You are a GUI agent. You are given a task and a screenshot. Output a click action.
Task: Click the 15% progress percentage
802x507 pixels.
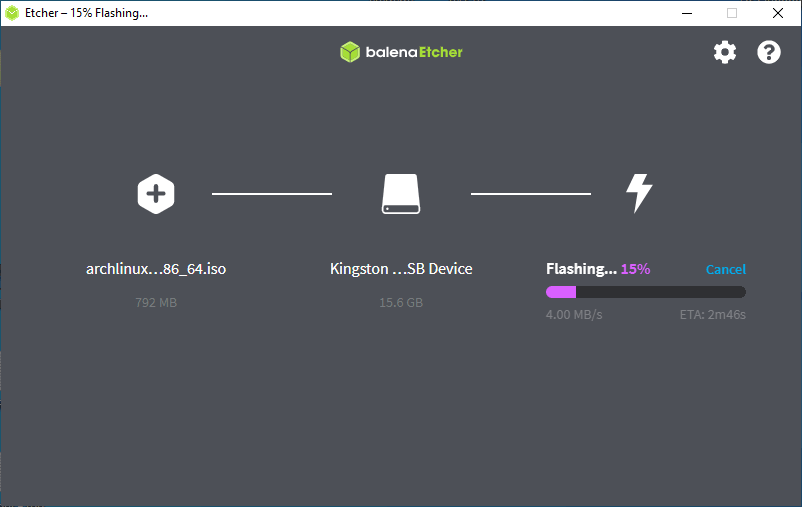click(x=635, y=269)
